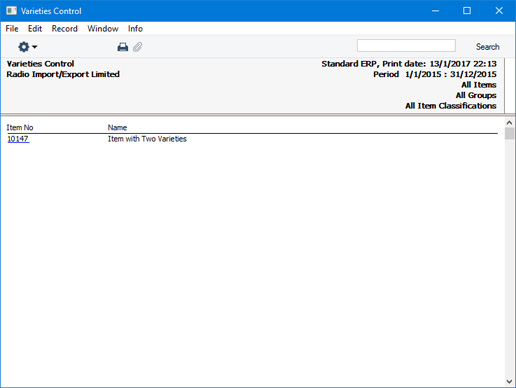Click the All Groups text
The height and width of the screenshot is (388, 516).
pyautogui.click(x=476, y=95)
